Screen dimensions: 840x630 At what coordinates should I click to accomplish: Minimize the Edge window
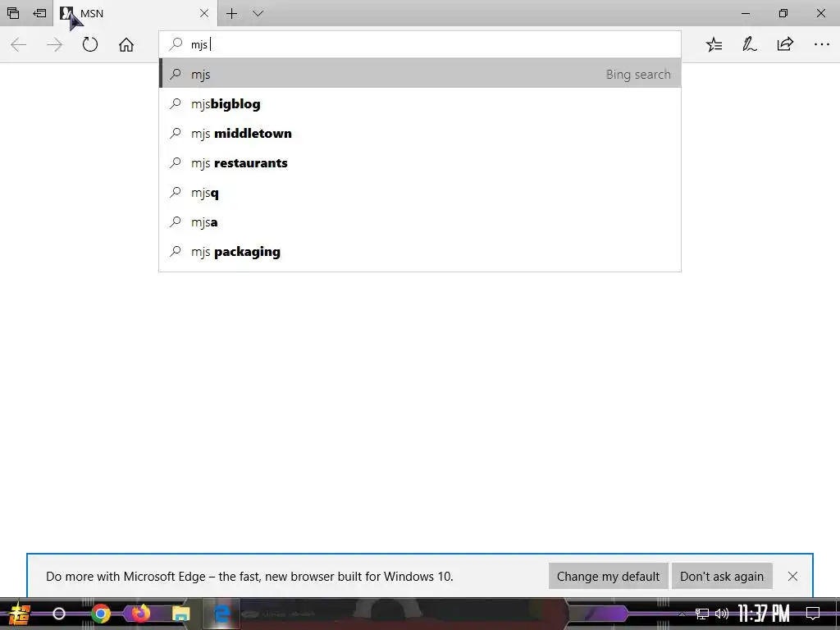746,13
